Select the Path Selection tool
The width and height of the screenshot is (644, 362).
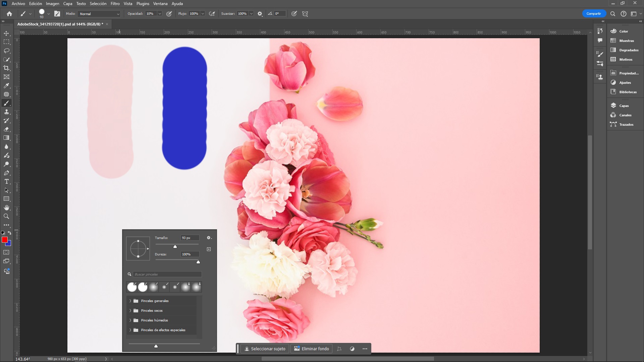pos(6,190)
